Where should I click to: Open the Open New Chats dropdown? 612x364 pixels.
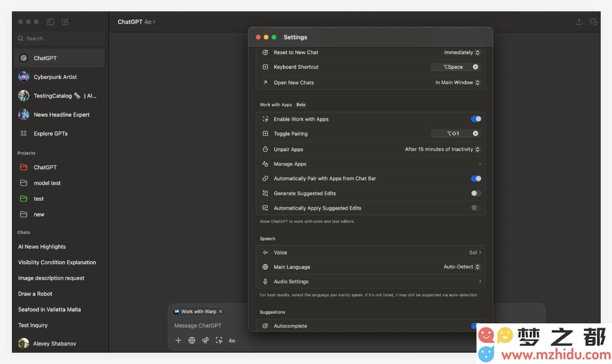(457, 82)
